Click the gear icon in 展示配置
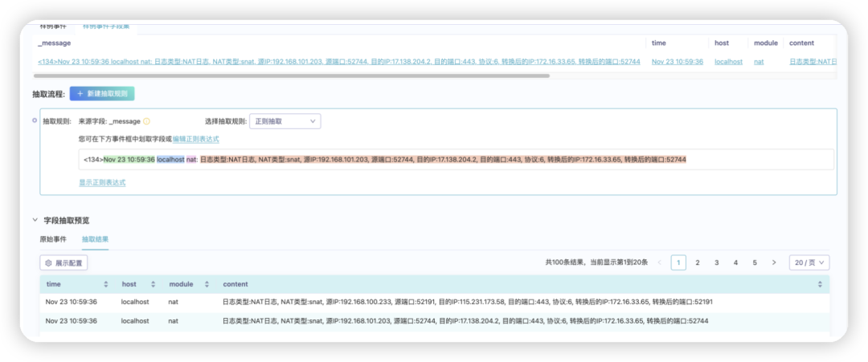Viewport: 868px width, 362px height. (48, 263)
